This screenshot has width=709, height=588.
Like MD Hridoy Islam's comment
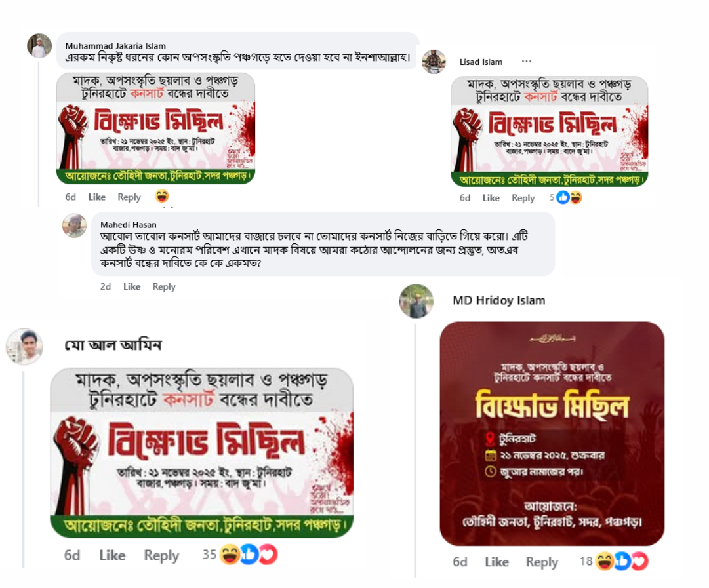496,562
